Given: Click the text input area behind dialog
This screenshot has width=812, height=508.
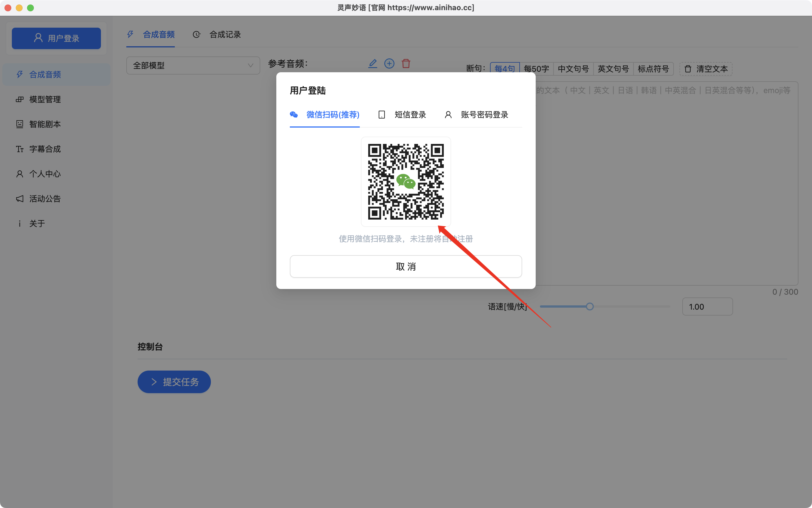Looking at the screenshot, I should coord(667,183).
